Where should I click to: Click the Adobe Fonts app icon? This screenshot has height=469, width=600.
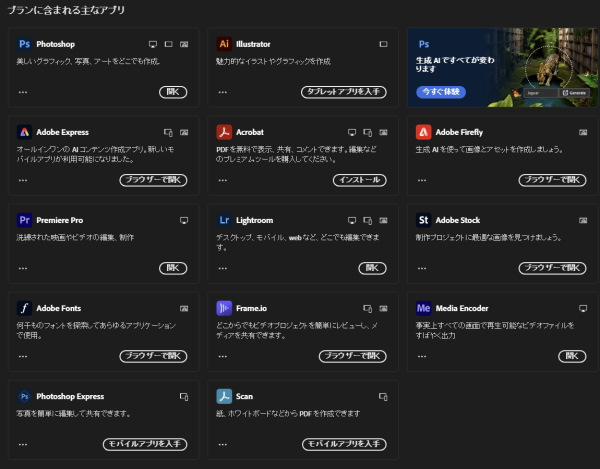pyautogui.click(x=24, y=308)
